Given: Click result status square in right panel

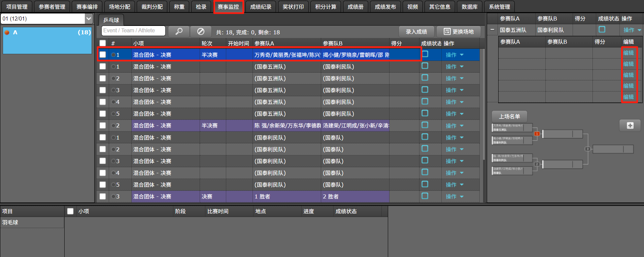Looking at the screenshot, I should pyautogui.click(x=602, y=30).
